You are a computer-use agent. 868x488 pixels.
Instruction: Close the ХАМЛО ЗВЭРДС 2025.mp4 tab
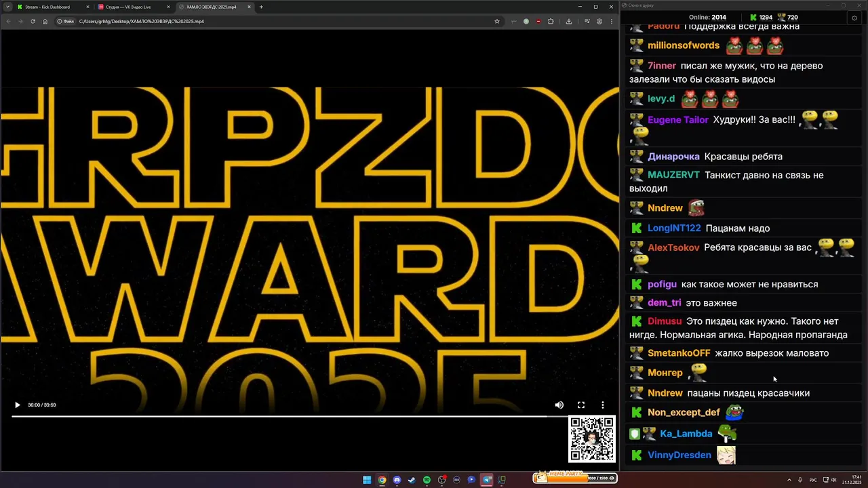249,7
